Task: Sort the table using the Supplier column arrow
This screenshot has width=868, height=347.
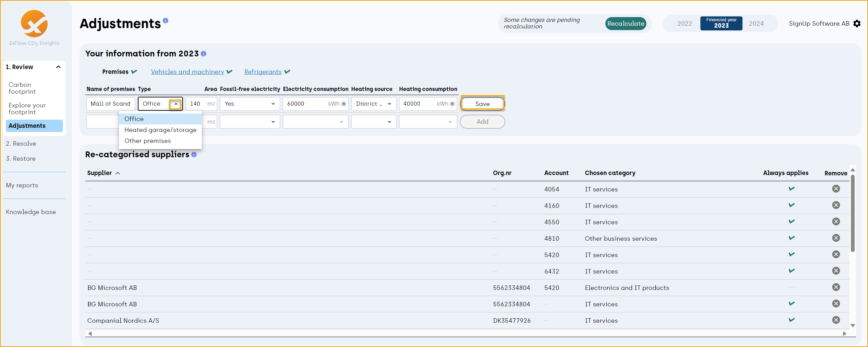Action: pyautogui.click(x=118, y=173)
